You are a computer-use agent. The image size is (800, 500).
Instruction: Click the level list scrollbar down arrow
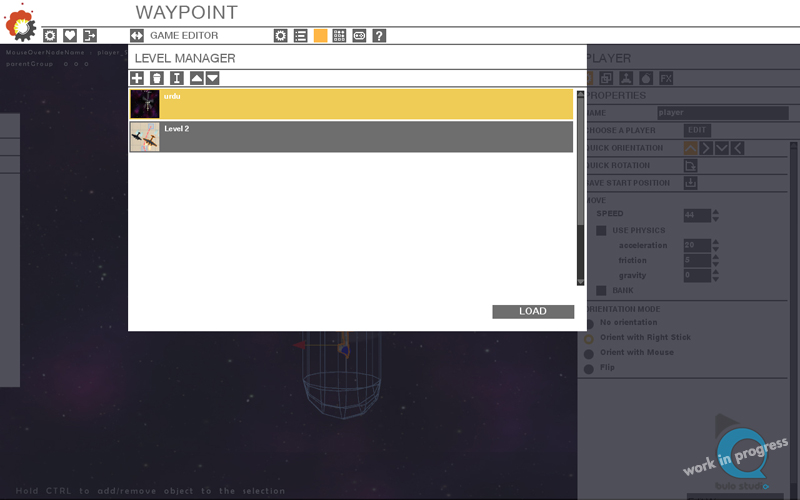(581, 282)
